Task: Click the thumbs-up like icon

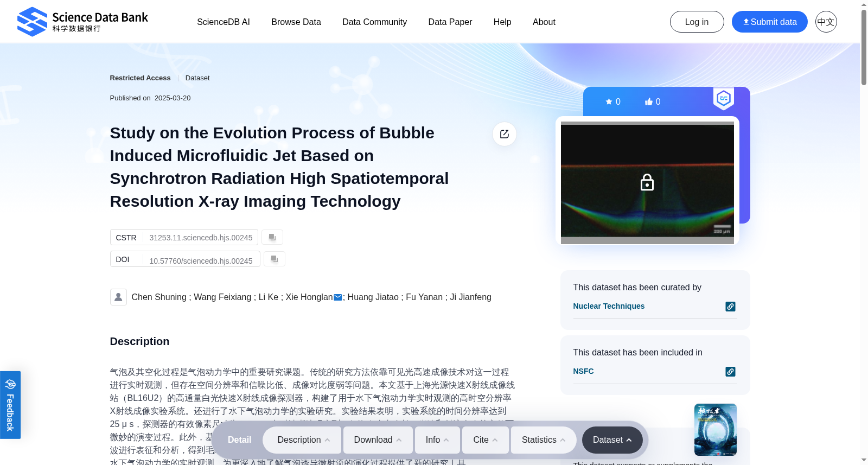Action: pyautogui.click(x=649, y=101)
